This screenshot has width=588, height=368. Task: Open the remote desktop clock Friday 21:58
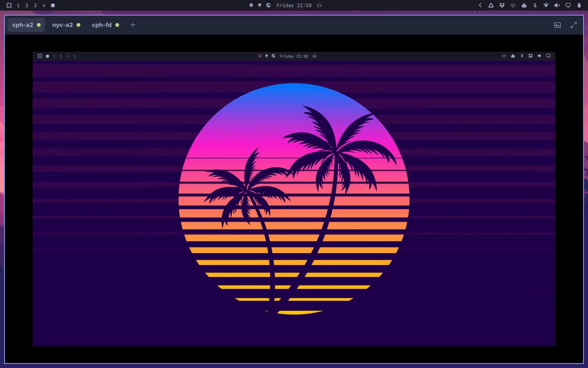(x=294, y=56)
